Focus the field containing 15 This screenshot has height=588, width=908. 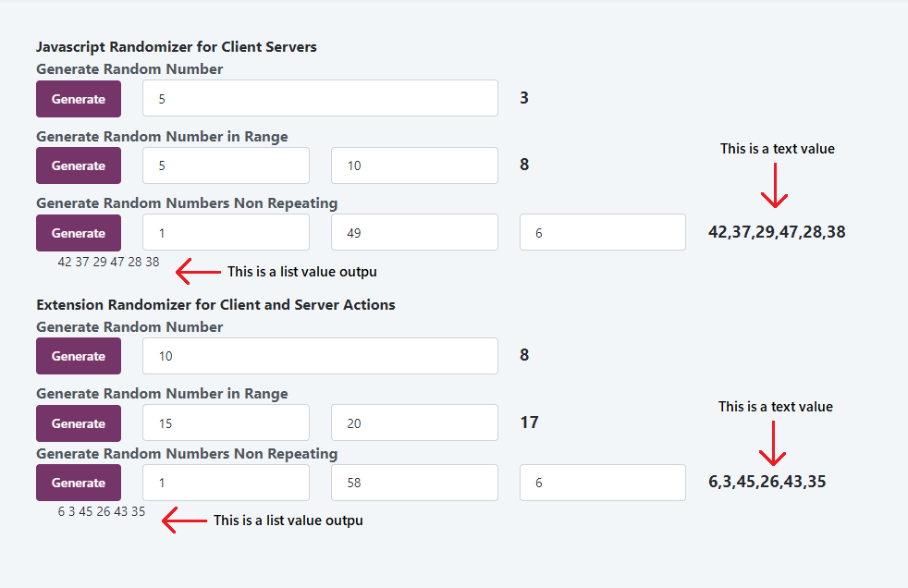226,423
